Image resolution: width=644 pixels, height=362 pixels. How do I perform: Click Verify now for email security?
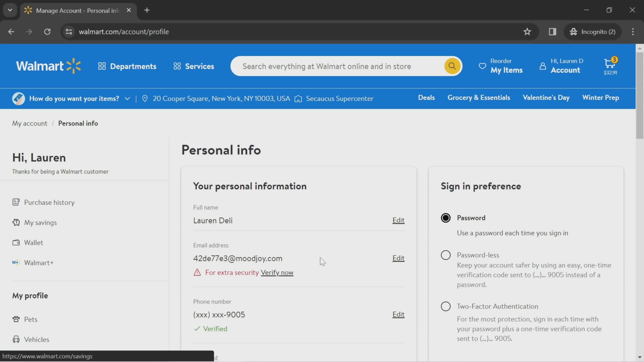277,273
